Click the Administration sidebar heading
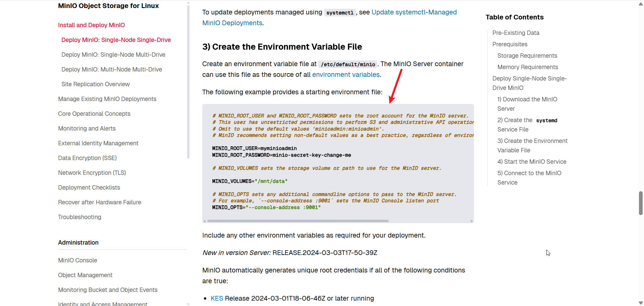This screenshot has height=306, width=644. click(x=78, y=243)
